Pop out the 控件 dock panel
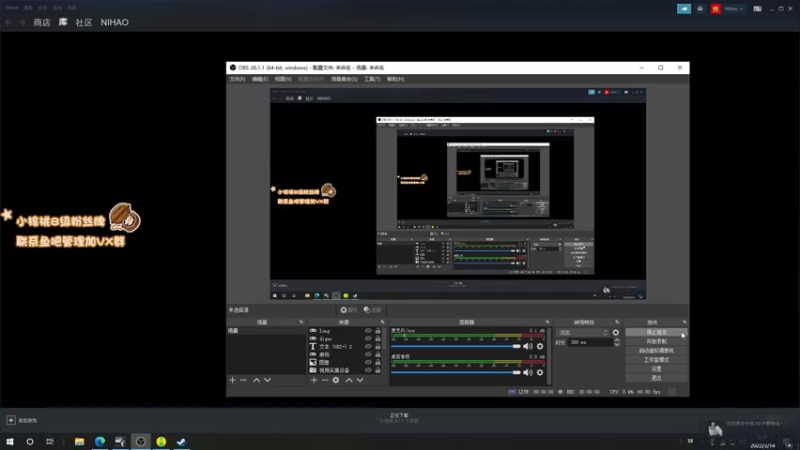800x450 pixels. point(684,322)
